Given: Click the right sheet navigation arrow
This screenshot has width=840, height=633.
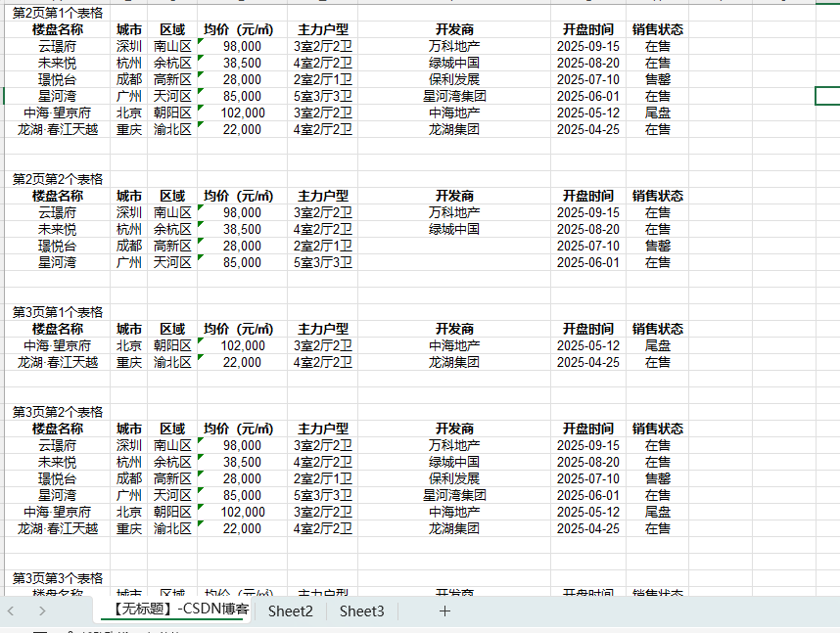Looking at the screenshot, I should (41, 610).
